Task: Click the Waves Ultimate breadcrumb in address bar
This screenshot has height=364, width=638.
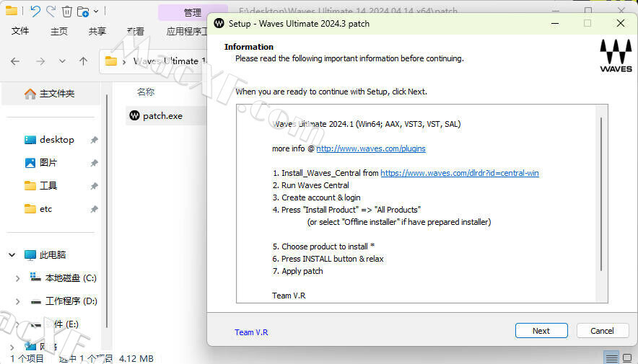Action: [x=170, y=61]
